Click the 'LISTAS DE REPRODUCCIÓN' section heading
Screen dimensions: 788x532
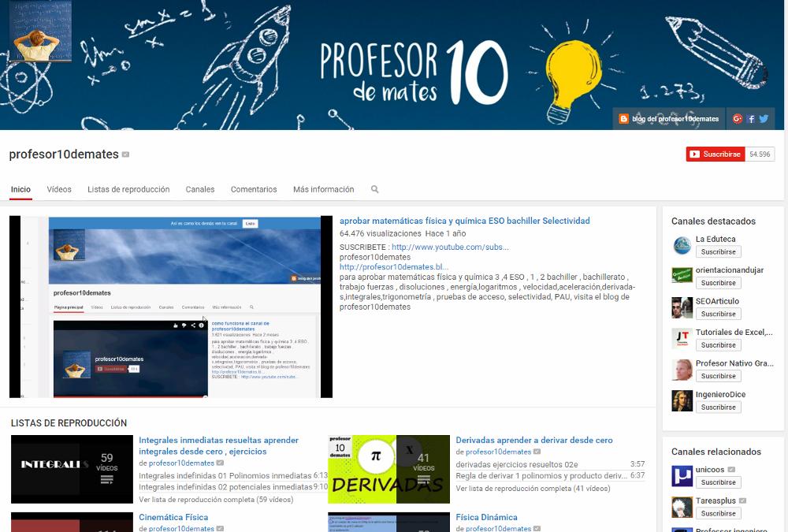click(69, 423)
